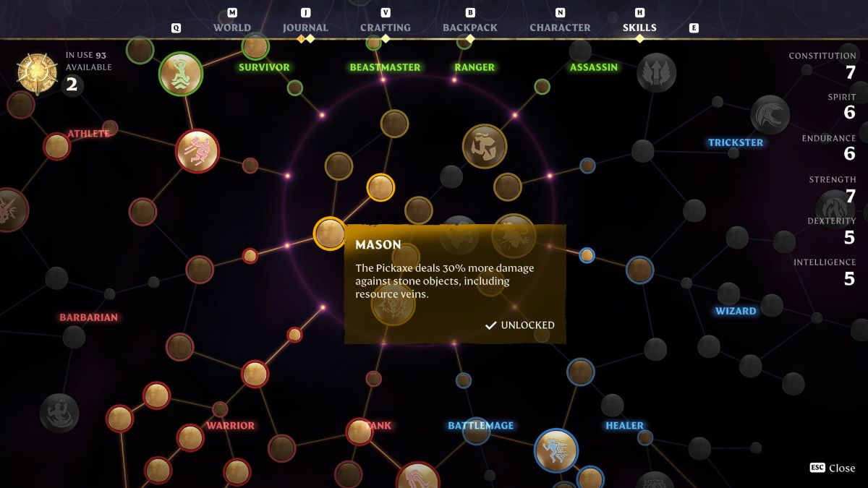This screenshot has height=488, width=868.
Task: Switch to the Journal tab
Action: 305,27
